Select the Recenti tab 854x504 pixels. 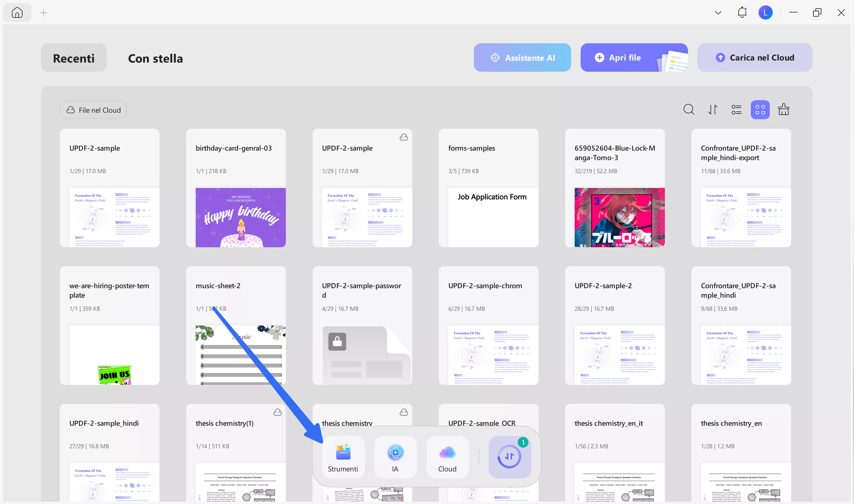74,58
